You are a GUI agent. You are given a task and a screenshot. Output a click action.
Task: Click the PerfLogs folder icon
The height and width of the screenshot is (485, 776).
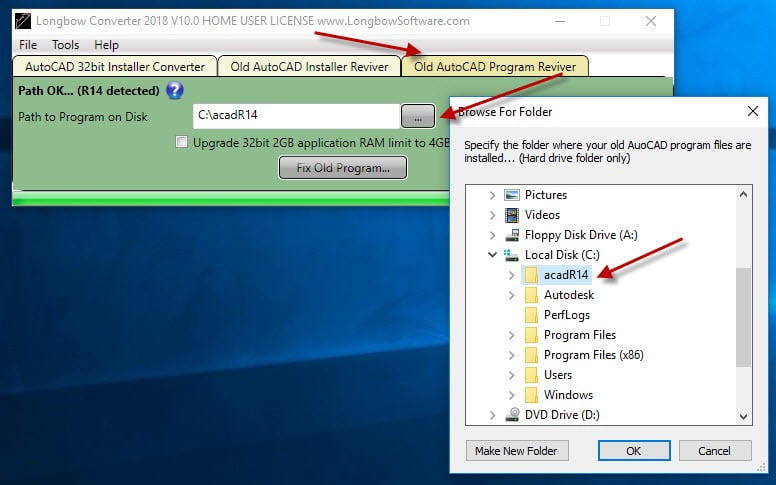point(531,315)
